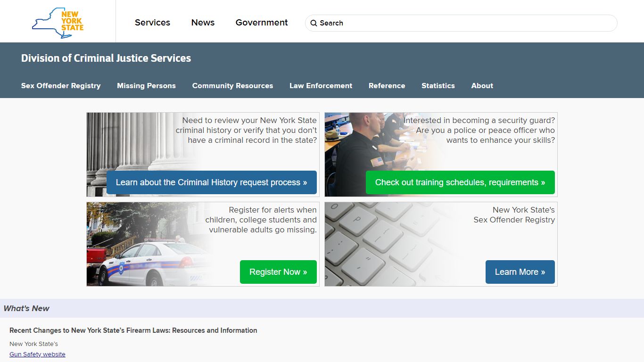
Task: Click 'Need to review your New York State' text
Action: click(249, 120)
